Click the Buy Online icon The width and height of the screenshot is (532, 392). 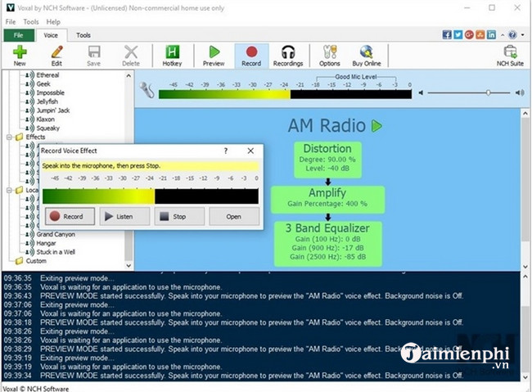(x=367, y=55)
